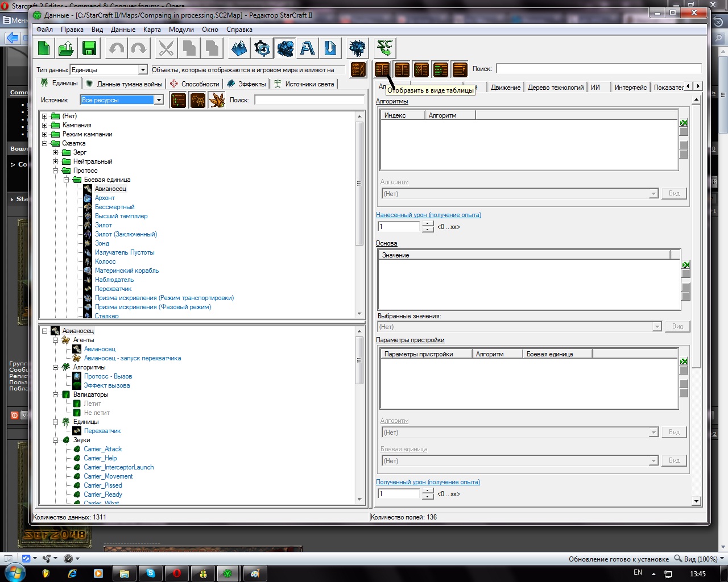Image resolution: width=728 pixels, height=582 pixels.
Task: Click the EN language indicator in the tray
Action: pos(638,573)
